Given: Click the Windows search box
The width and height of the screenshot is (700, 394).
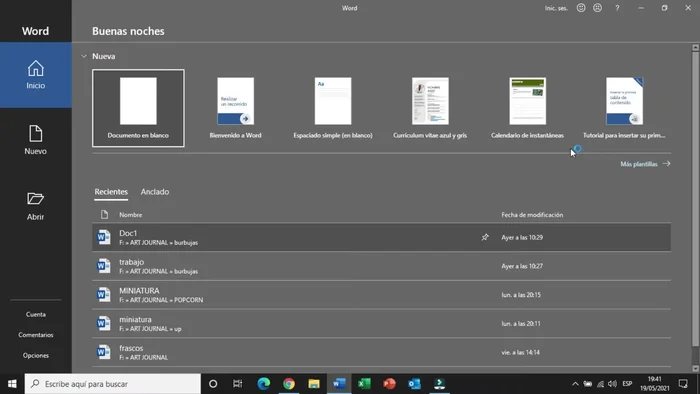Looking at the screenshot, I should [x=112, y=384].
